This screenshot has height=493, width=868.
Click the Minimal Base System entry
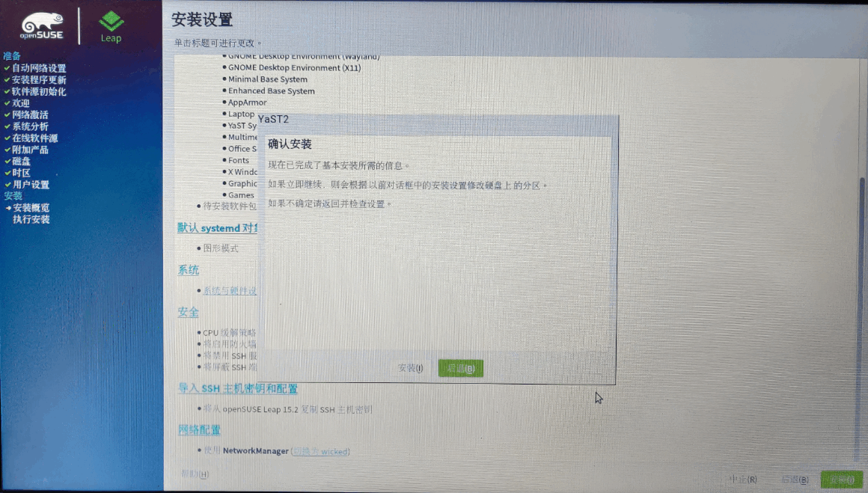267,79
